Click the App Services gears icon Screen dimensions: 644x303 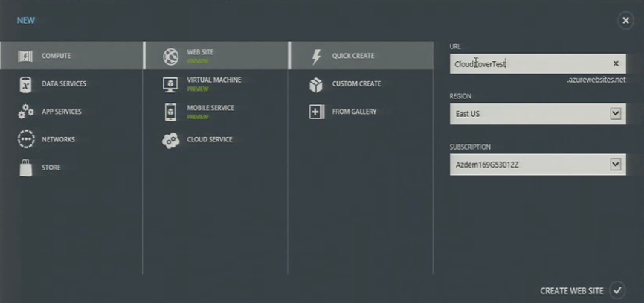[25, 112]
